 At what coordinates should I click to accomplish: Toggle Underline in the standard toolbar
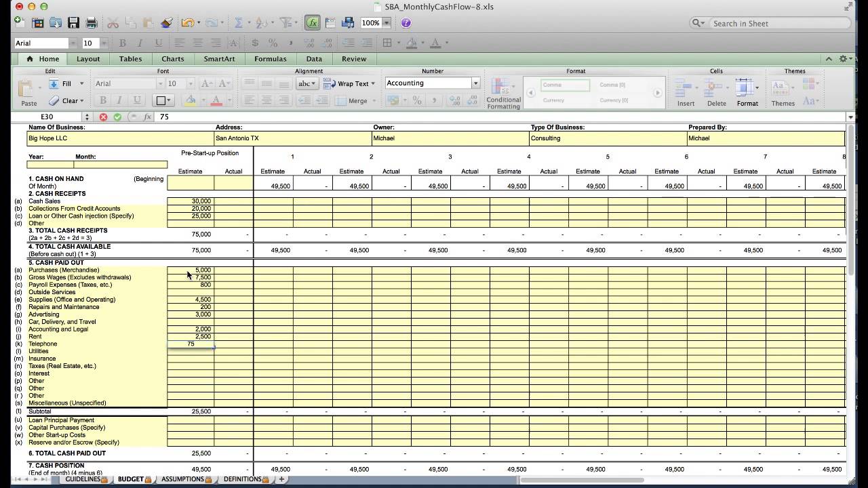[x=158, y=43]
